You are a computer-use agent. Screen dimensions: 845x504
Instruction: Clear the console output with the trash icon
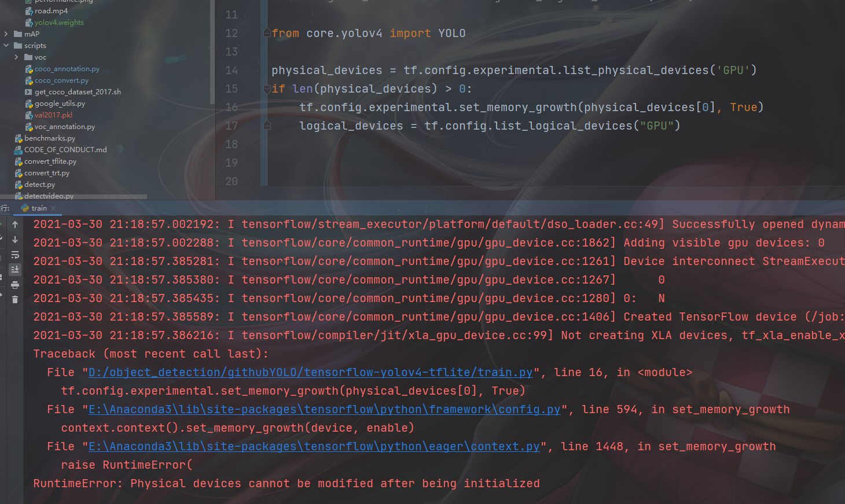pos(15,298)
